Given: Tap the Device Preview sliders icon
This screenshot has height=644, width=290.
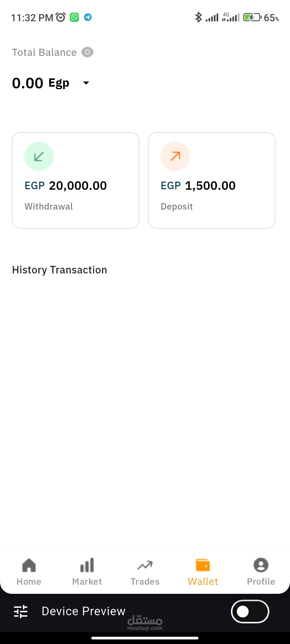Looking at the screenshot, I should (21, 612).
